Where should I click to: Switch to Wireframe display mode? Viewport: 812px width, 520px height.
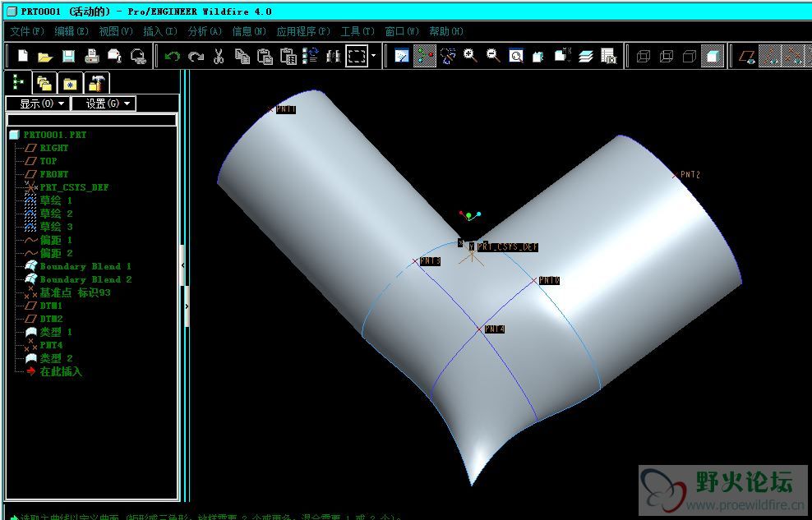coord(644,56)
